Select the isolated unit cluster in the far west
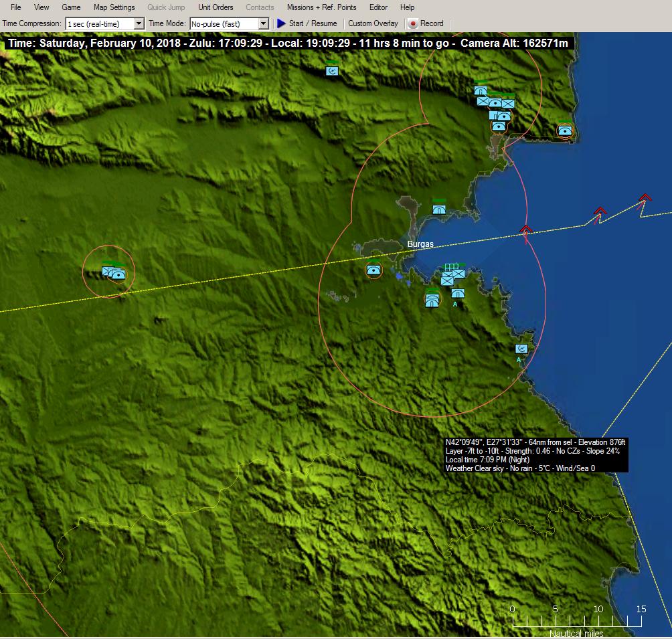 pos(113,272)
